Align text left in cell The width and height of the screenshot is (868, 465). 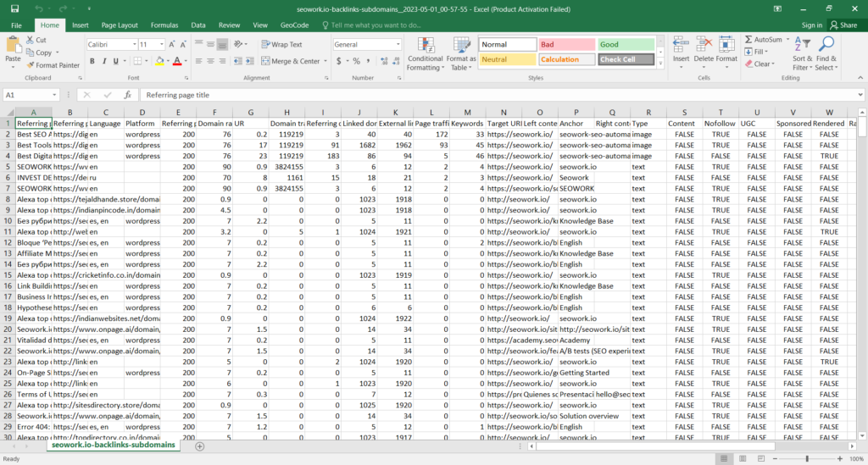(x=198, y=61)
